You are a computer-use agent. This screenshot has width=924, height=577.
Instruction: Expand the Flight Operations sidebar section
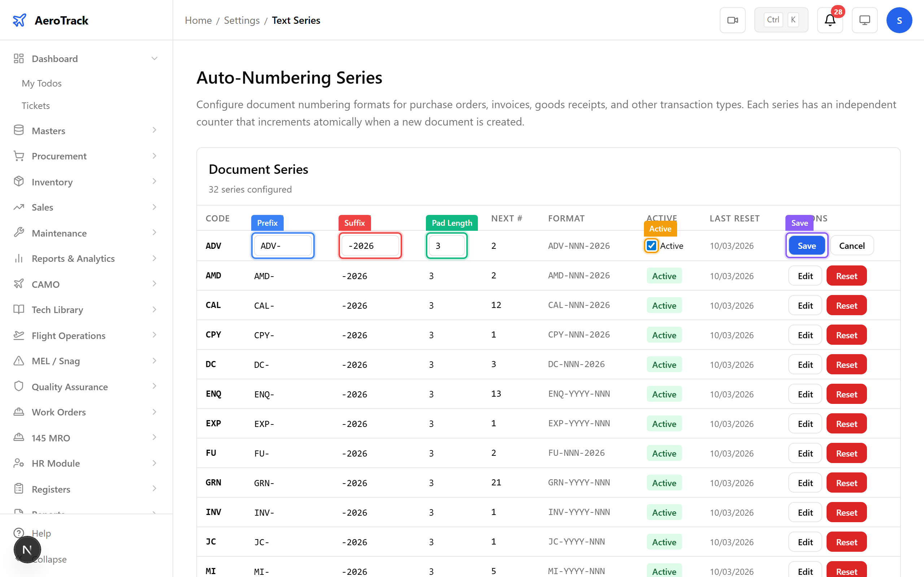pyautogui.click(x=154, y=335)
